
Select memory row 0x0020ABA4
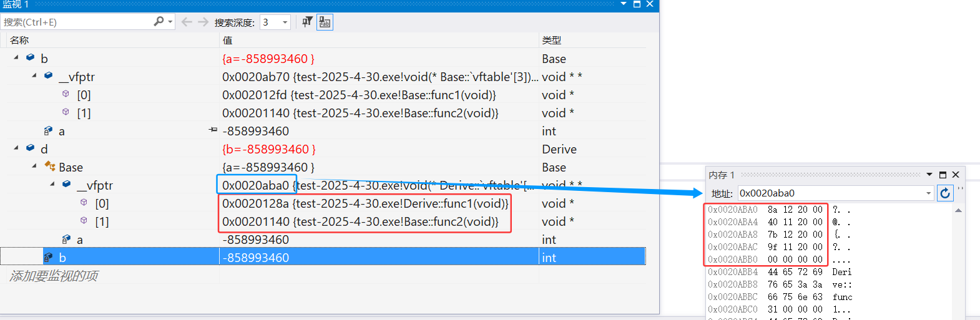(779, 222)
